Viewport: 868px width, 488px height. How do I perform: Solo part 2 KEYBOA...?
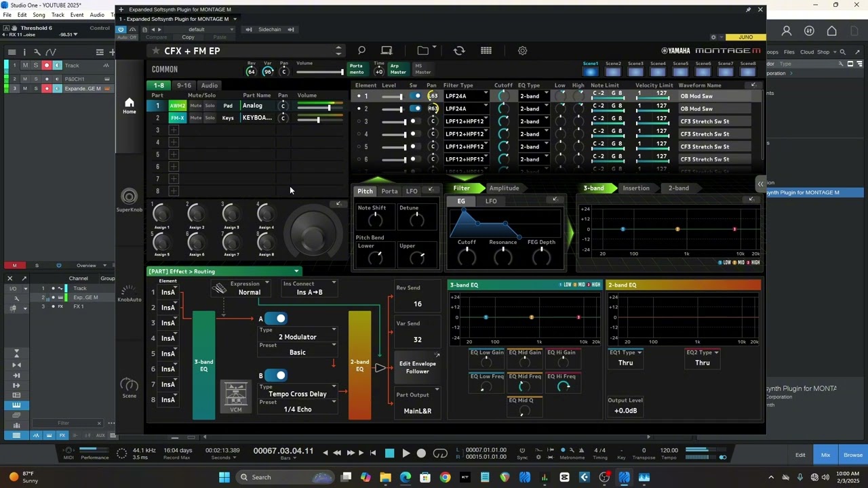[x=210, y=118]
